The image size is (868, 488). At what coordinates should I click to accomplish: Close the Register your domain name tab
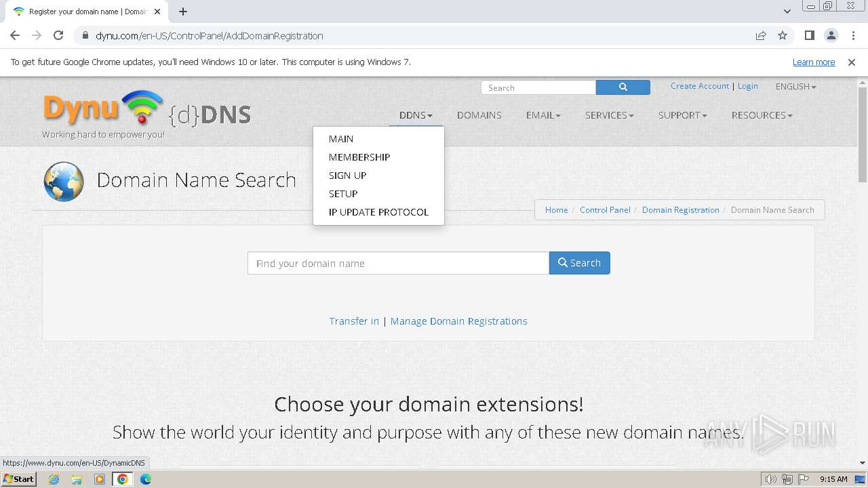157,11
